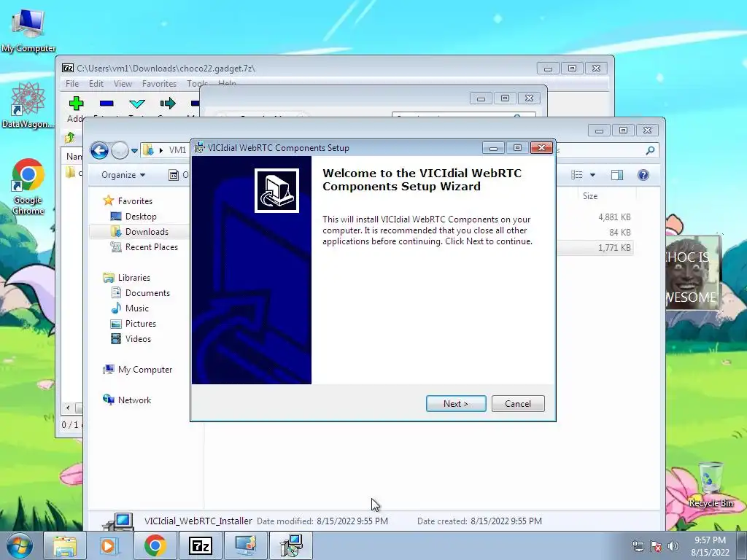The image size is (747, 560).
Task: Open Windows Explorer from the taskbar
Action: [x=65, y=545]
